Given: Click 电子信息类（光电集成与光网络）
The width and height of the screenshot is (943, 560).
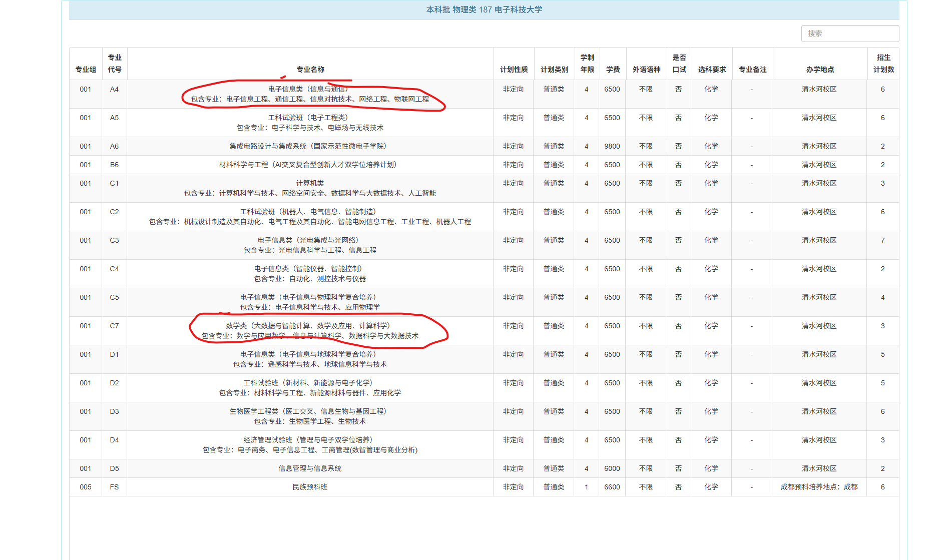Looking at the screenshot, I should [x=310, y=240].
